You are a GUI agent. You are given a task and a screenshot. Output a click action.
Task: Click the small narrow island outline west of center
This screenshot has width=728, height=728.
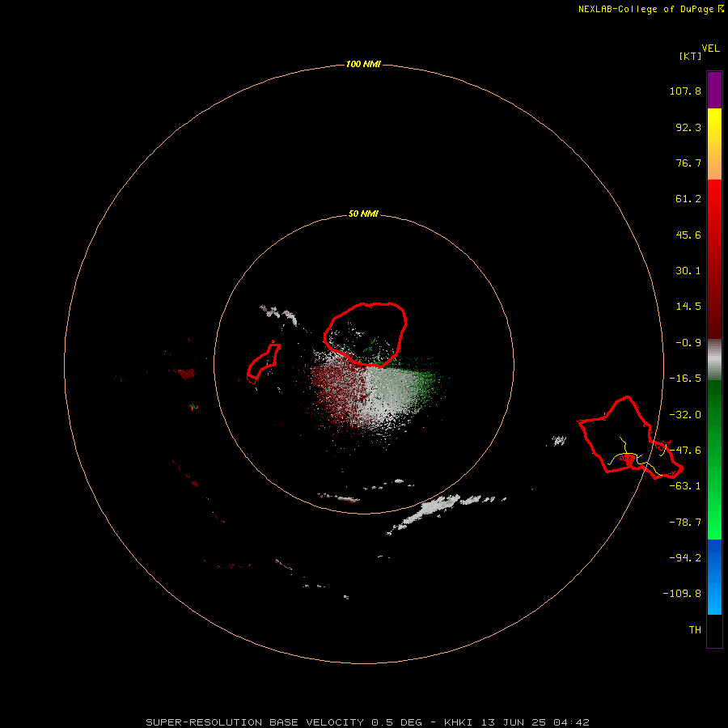click(264, 362)
